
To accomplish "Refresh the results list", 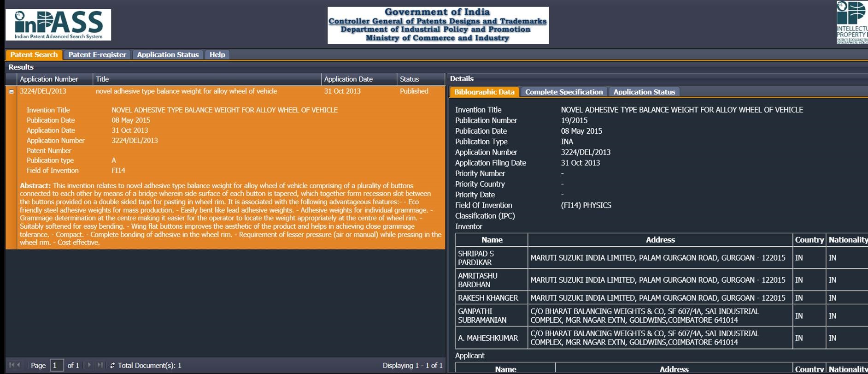I will pos(112,365).
